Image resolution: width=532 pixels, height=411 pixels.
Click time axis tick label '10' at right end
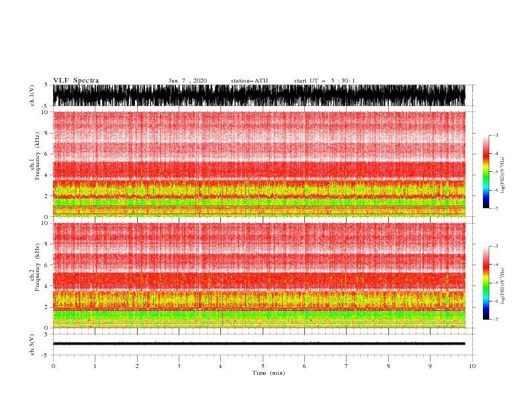tap(472, 366)
